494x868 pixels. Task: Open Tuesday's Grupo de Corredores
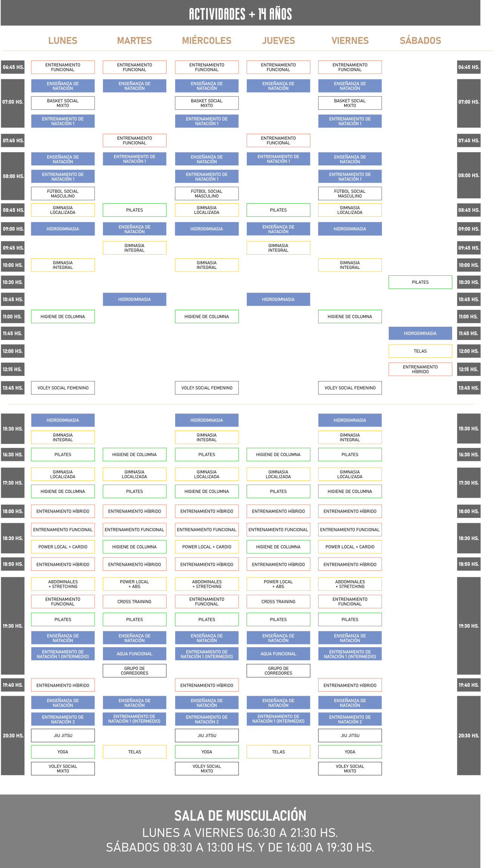click(134, 670)
